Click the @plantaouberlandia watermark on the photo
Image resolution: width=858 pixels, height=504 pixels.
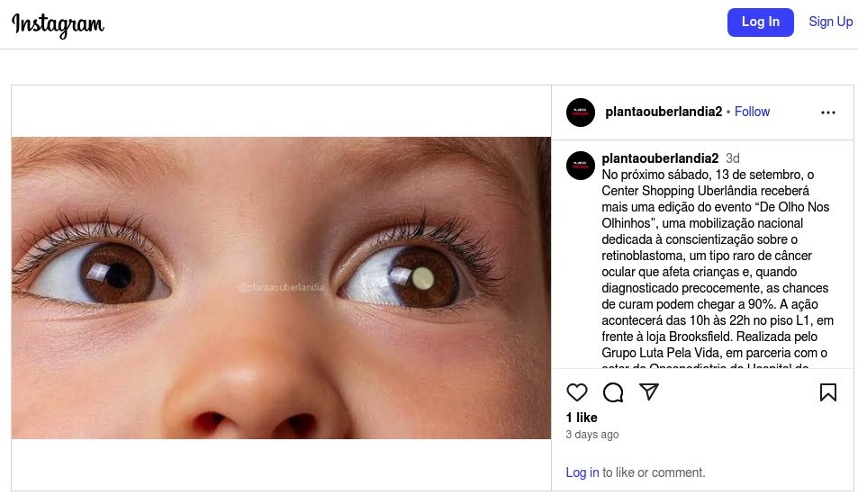click(281, 288)
